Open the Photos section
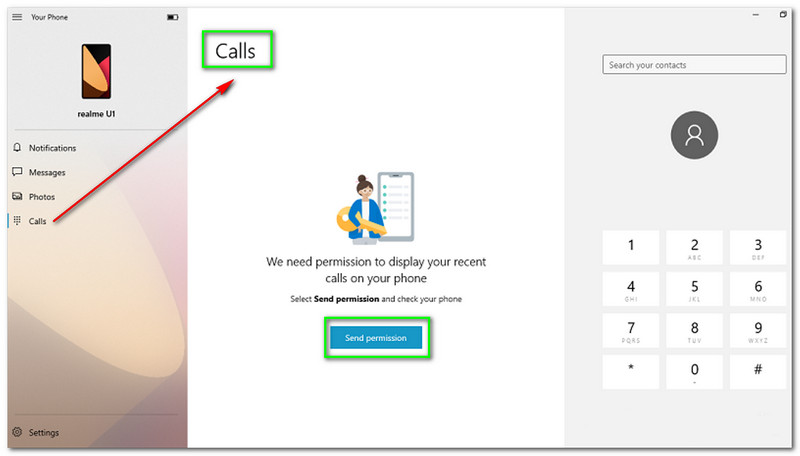The width and height of the screenshot is (800, 456). coord(42,197)
